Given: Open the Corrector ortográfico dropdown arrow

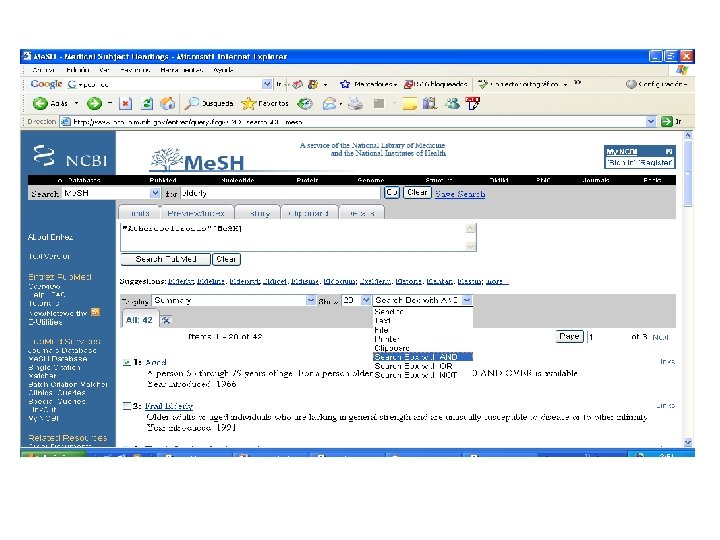Looking at the screenshot, I should pos(565,84).
